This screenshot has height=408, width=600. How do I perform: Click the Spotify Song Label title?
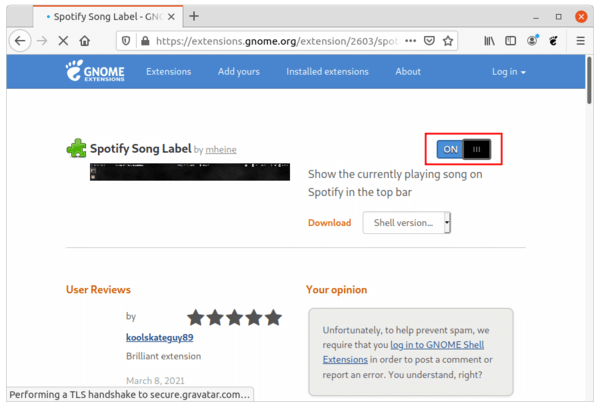pos(140,148)
